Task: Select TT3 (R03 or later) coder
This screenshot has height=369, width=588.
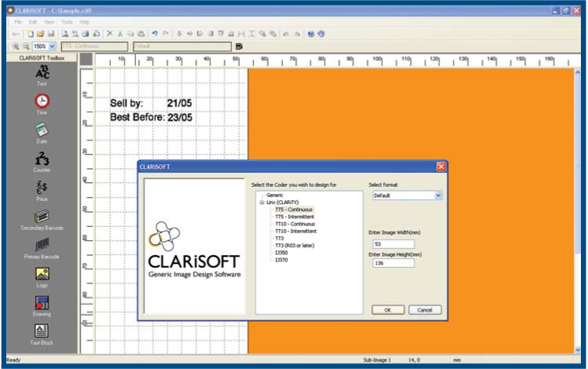Action: tap(295, 246)
